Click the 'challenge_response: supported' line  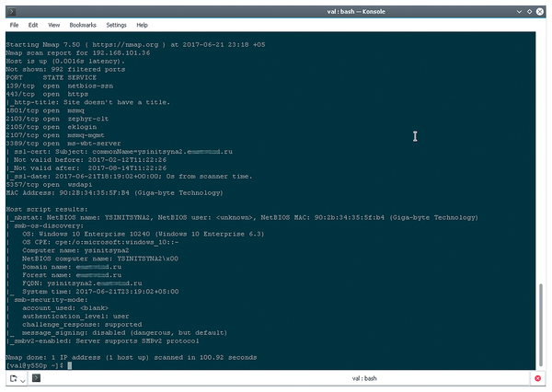coord(82,325)
